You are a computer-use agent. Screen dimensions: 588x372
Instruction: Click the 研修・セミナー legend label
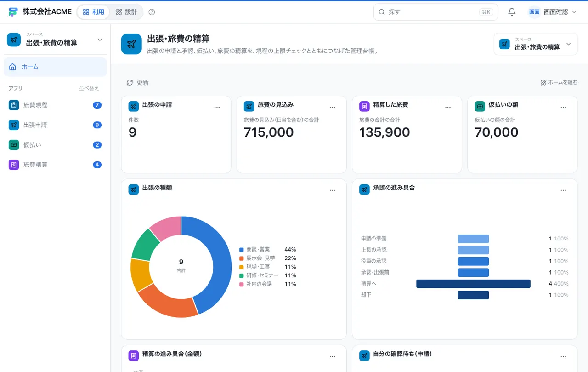[x=262, y=275]
